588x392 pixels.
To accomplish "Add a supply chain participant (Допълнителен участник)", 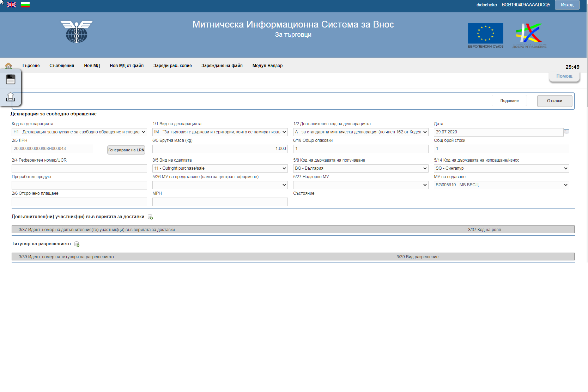I will click(150, 217).
